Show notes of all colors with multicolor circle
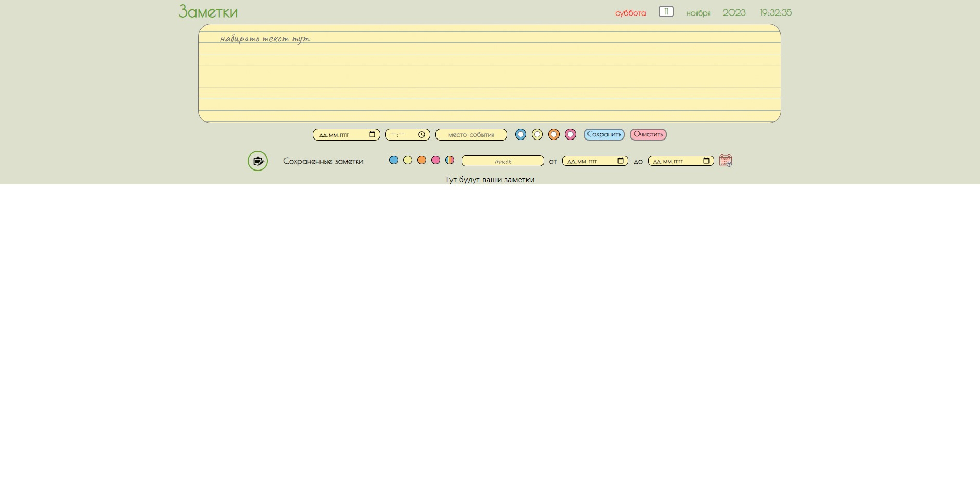The height and width of the screenshot is (495, 980). (449, 160)
